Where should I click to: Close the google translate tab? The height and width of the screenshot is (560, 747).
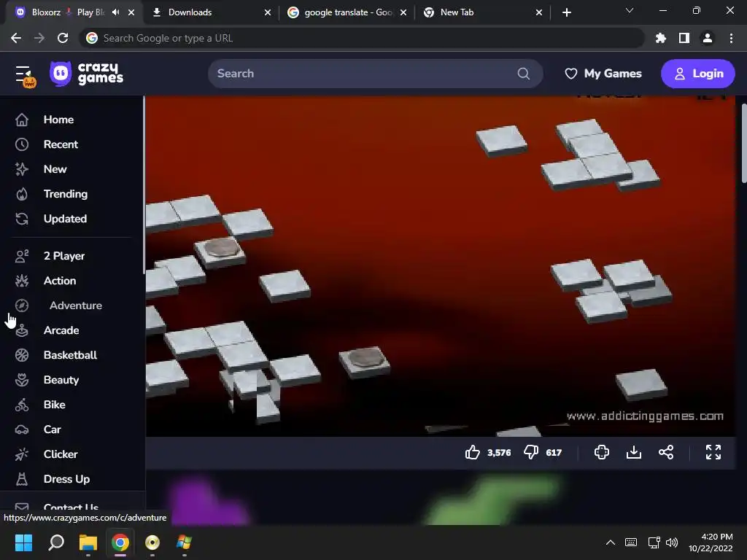click(403, 12)
